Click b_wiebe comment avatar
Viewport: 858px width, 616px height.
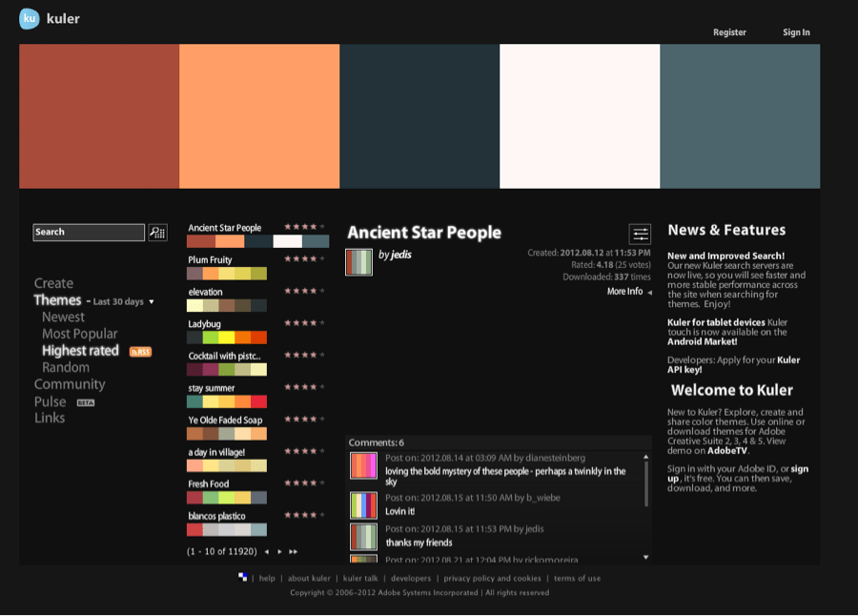[363, 505]
